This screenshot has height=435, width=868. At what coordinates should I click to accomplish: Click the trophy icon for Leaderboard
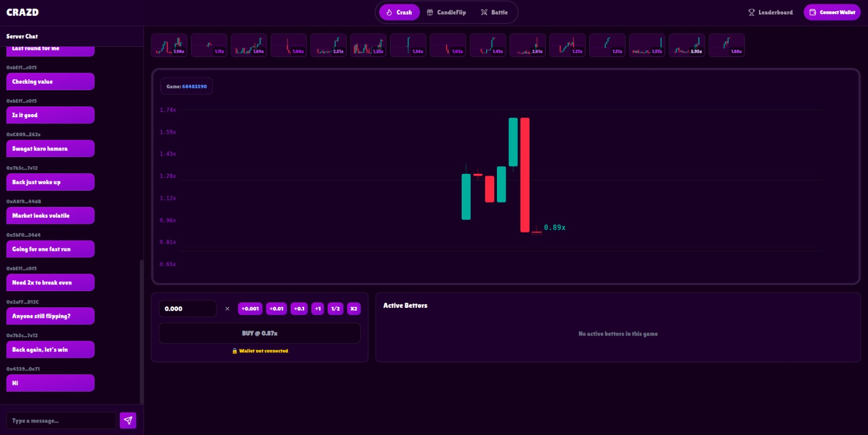[x=751, y=12]
